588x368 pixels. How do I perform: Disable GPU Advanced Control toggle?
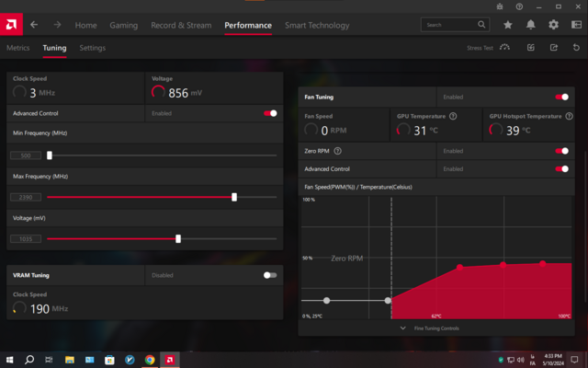(270, 113)
